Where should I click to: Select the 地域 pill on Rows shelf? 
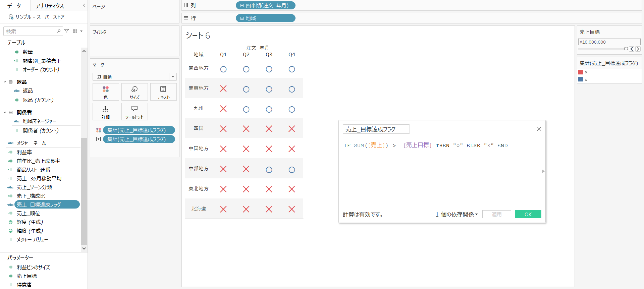click(x=266, y=18)
